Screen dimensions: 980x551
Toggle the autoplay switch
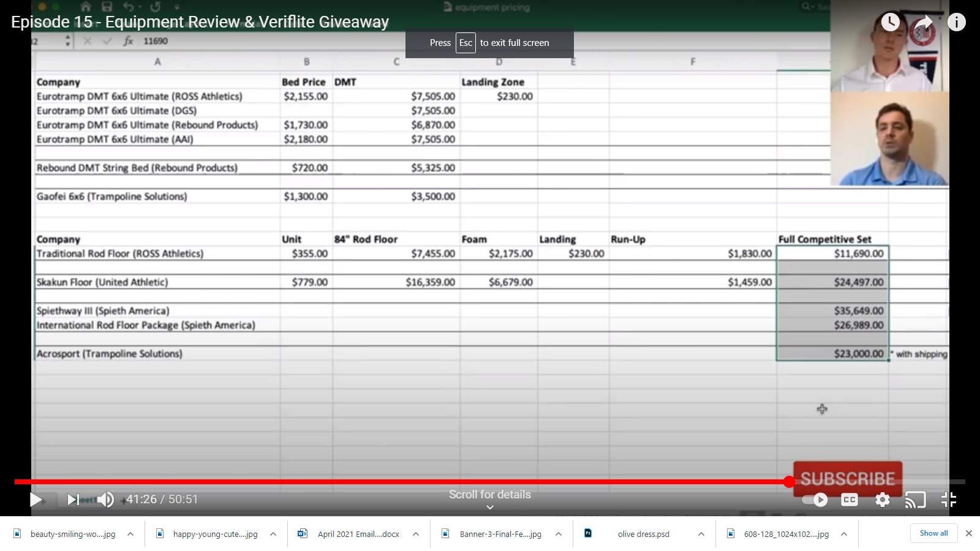tap(815, 500)
